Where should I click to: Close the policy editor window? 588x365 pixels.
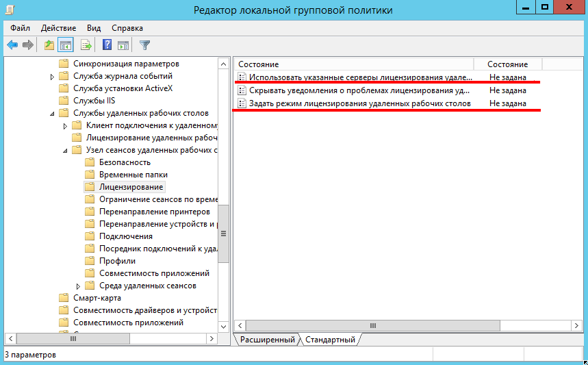[569, 8]
